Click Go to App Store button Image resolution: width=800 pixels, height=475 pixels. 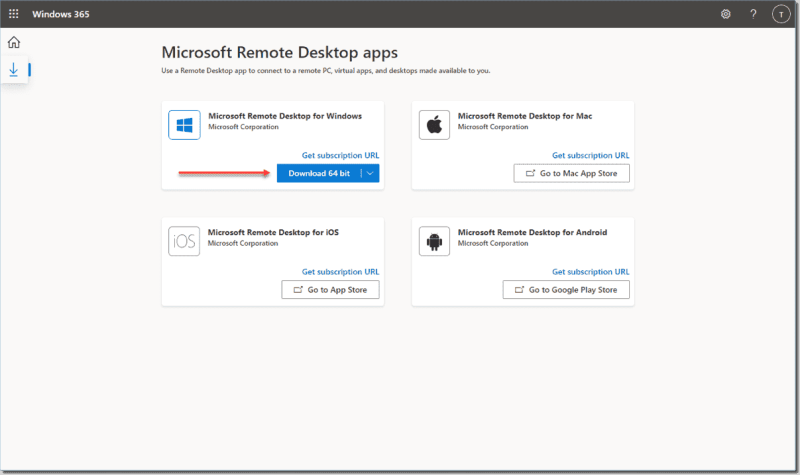(330, 290)
